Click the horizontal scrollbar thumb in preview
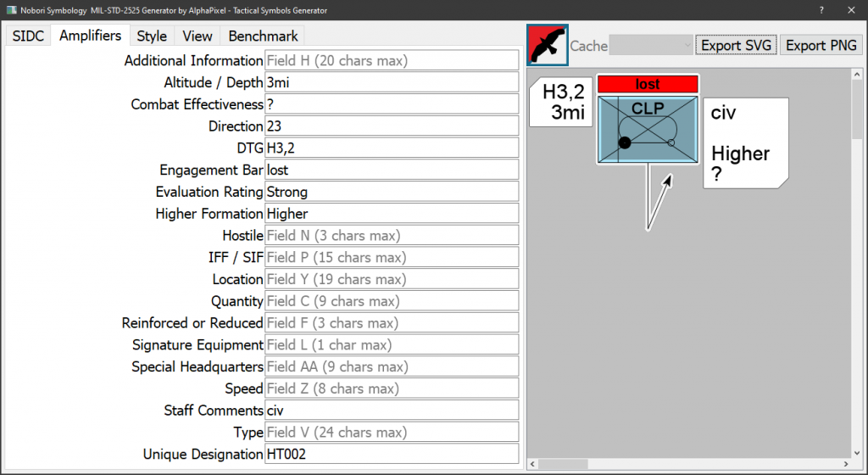Viewport: 868px width, 475px height. (x=563, y=464)
